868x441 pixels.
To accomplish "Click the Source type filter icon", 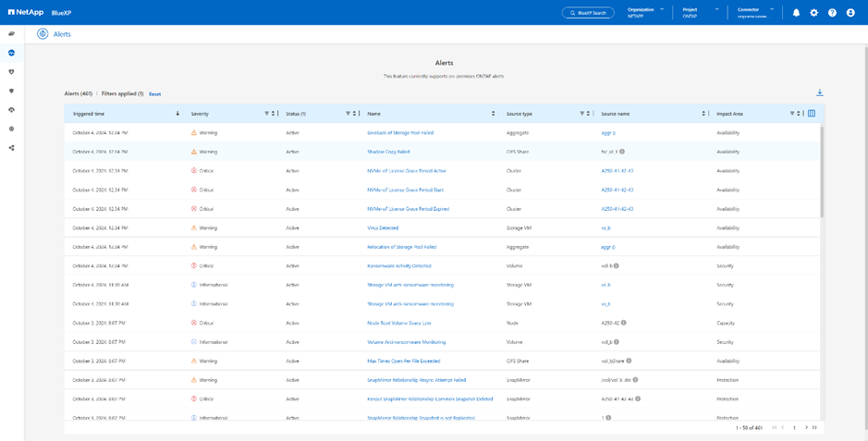I will pos(582,114).
